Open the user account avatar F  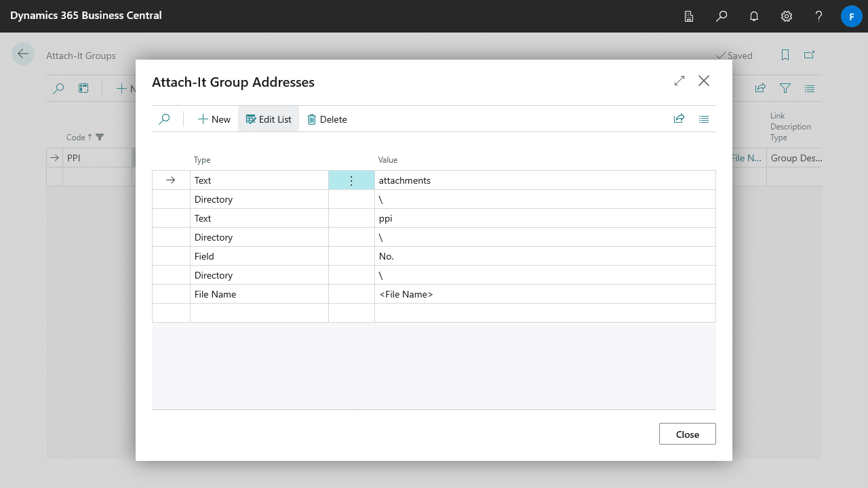click(851, 16)
